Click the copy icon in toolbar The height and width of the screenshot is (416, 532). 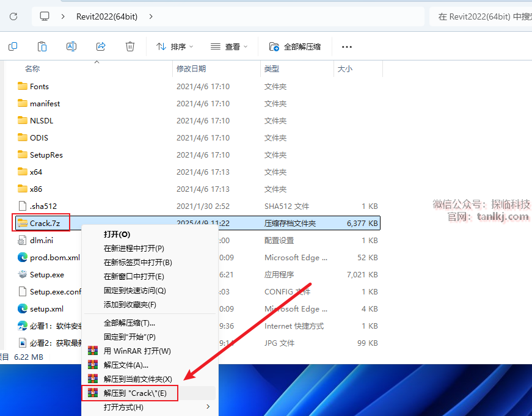[x=13, y=46]
